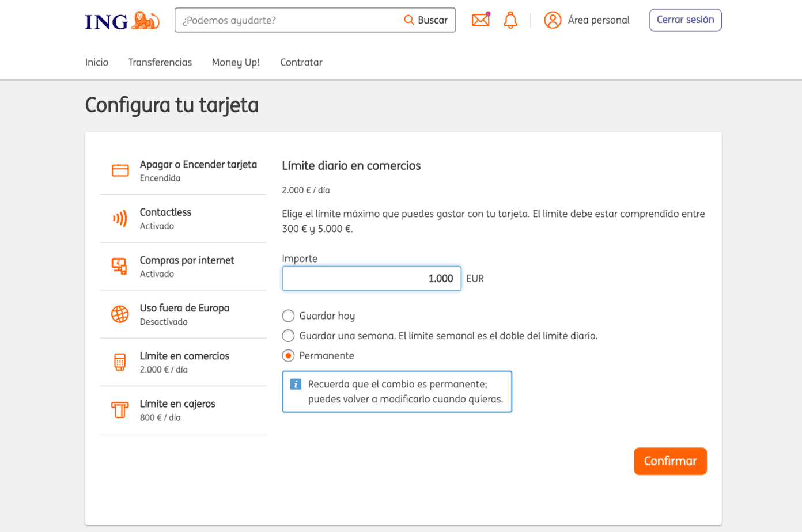802x532 pixels.
Task: Click the EUR currency label
Action: [x=475, y=279]
